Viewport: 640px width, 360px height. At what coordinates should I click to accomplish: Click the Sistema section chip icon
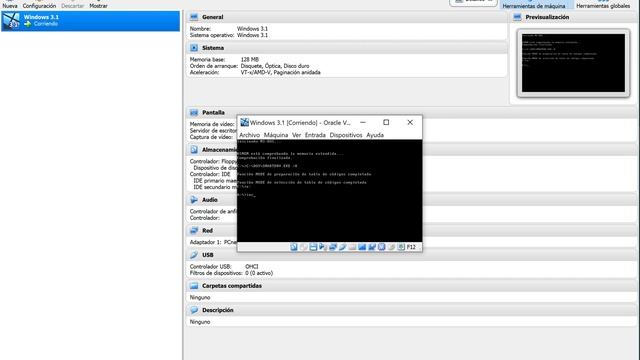(x=194, y=48)
